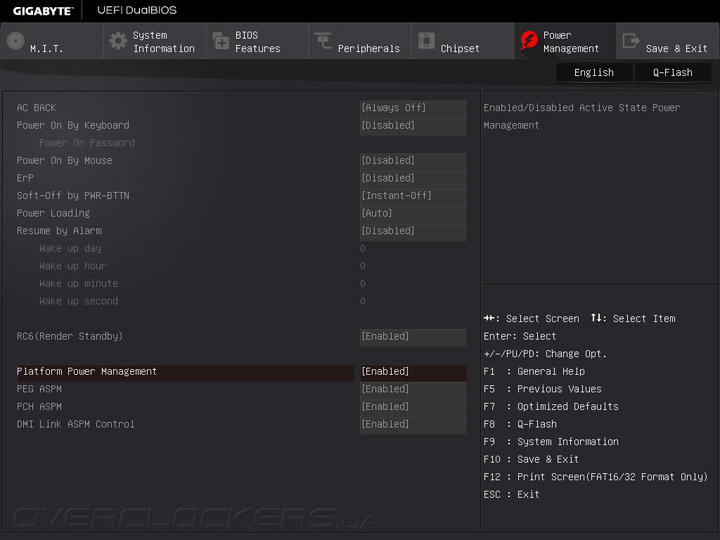Select the AC BACK setting label
Screen dimensions: 720x540
click(x=36, y=108)
